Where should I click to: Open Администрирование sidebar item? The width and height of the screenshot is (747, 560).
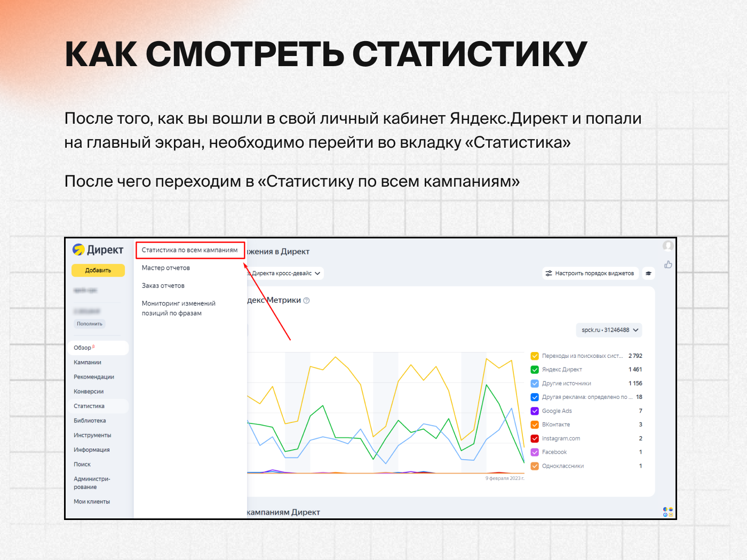click(92, 483)
